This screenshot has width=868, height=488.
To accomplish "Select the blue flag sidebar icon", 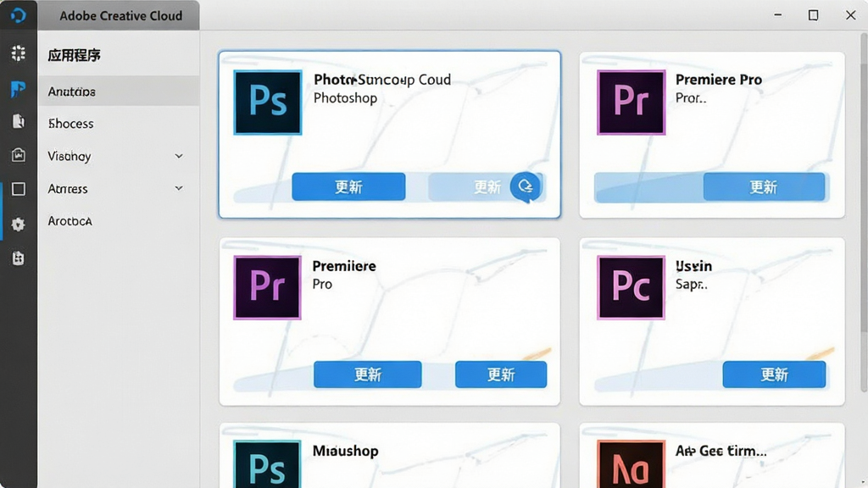I will (19, 88).
